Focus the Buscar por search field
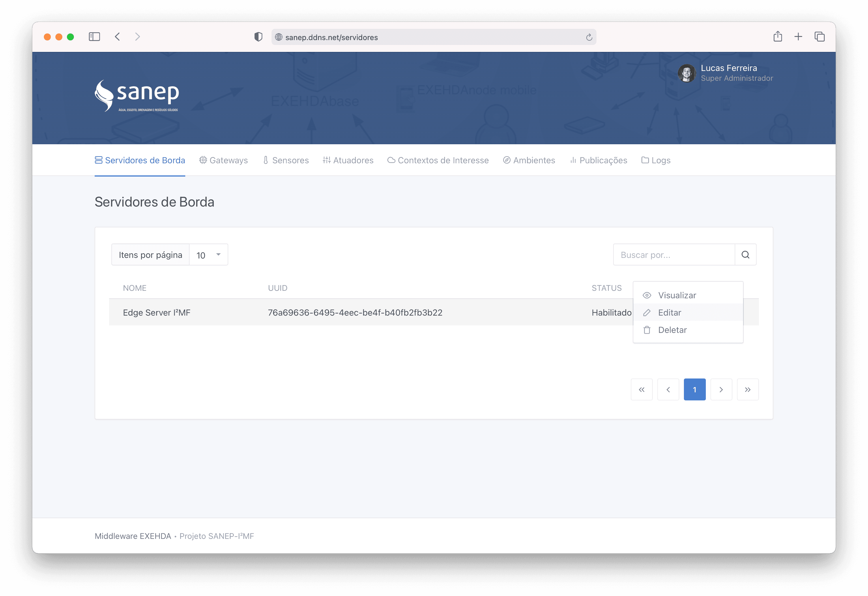Screen dimensions: 868x596 point(674,255)
